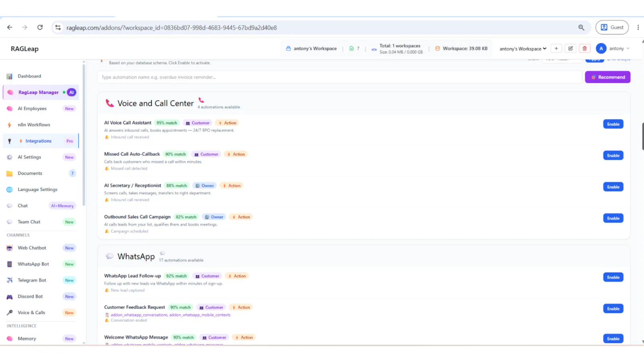This screenshot has width=644, height=362.
Task: Click the AI badge beside RagLeap Manager
Action: 71,92
